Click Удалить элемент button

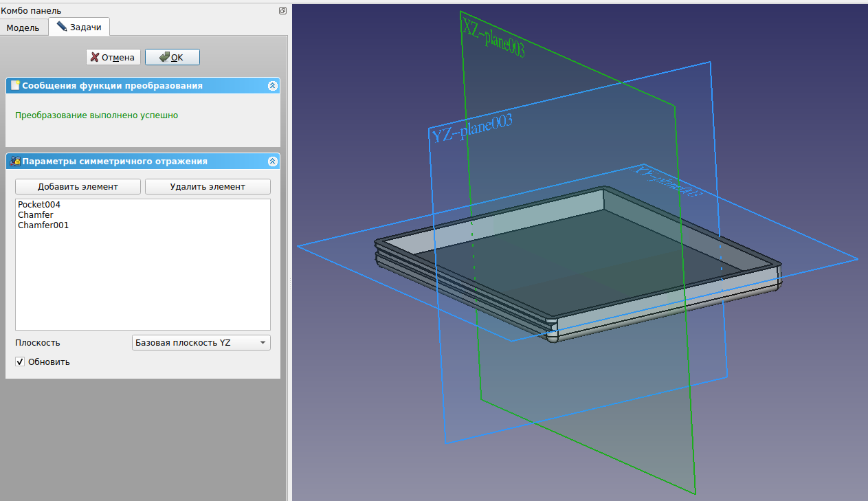click(208, 186)
